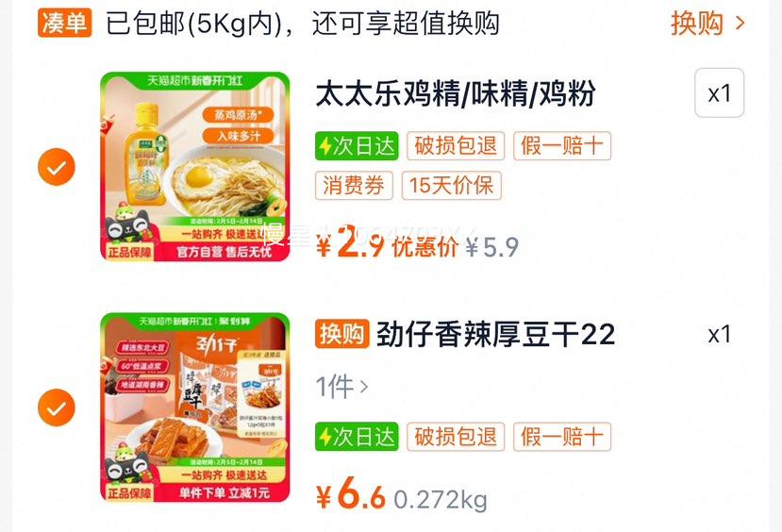Tap the 破损包退 tag under 太太乐
The height and width of the screenshot is (532, 782).
coord(456,146)
